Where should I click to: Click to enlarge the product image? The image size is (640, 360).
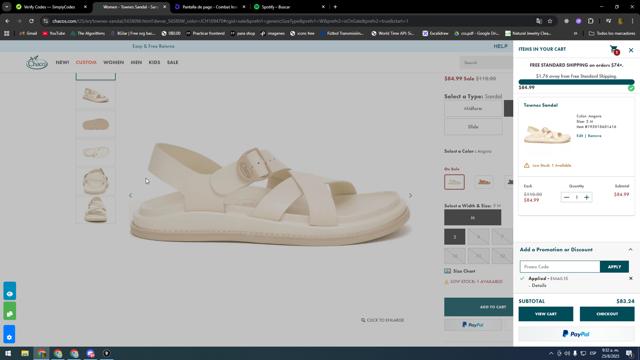click(382, 320)
